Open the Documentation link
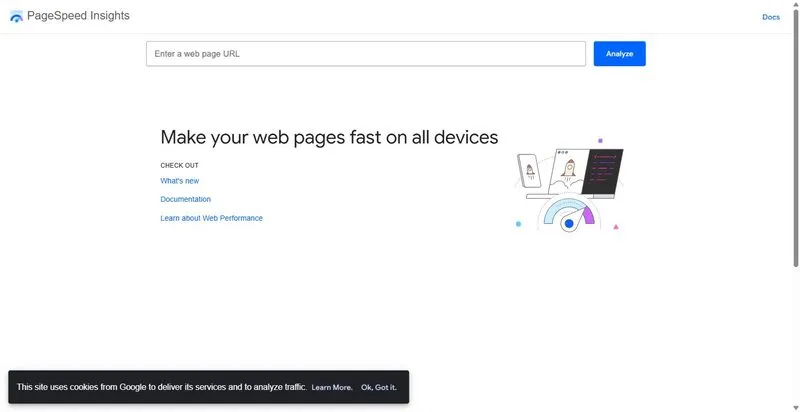This screenshot has height=412, width=800. [x=186, y=199]
